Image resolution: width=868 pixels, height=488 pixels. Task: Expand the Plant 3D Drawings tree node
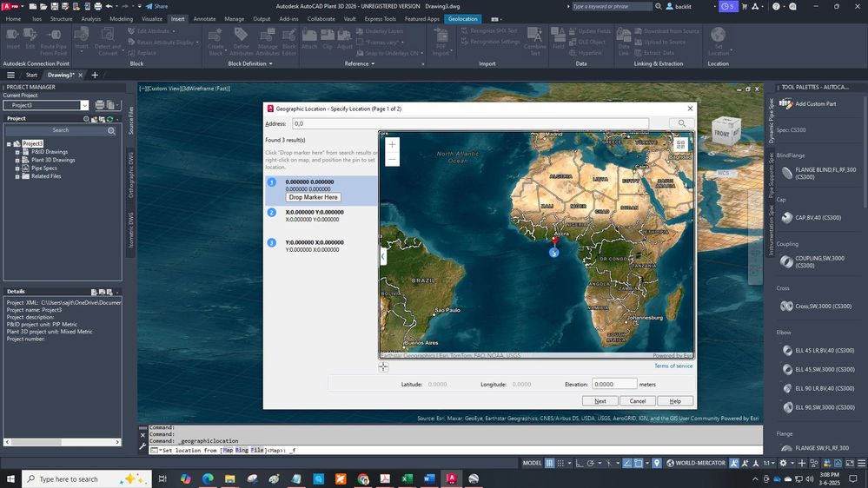click(17, 160)
